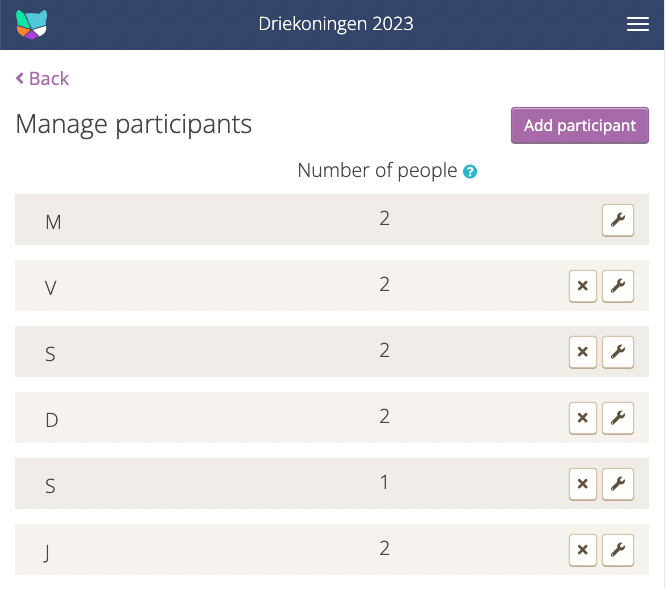Image resolution: width=667 pixels, height=589 pixels.
Task: Select participant name M
Action: [53, 222]
